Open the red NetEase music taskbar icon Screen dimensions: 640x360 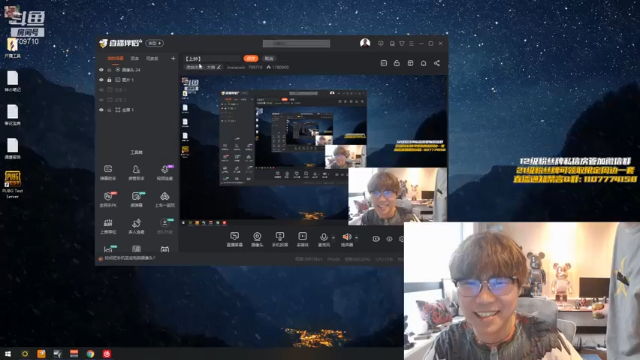[107, 354]
